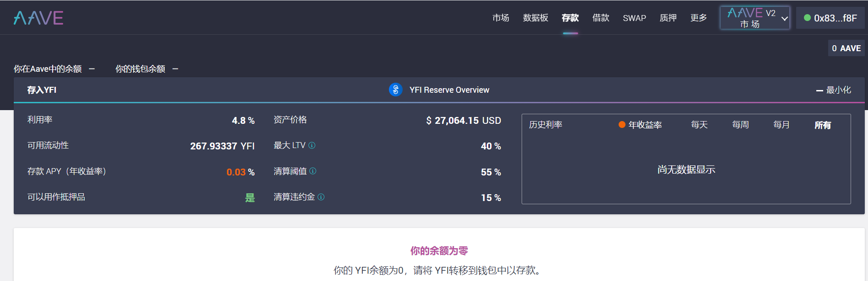The height and width of the screenshot is (281, 868).
Task: Click the market selector chevron arrow
Action: [784, 19]
